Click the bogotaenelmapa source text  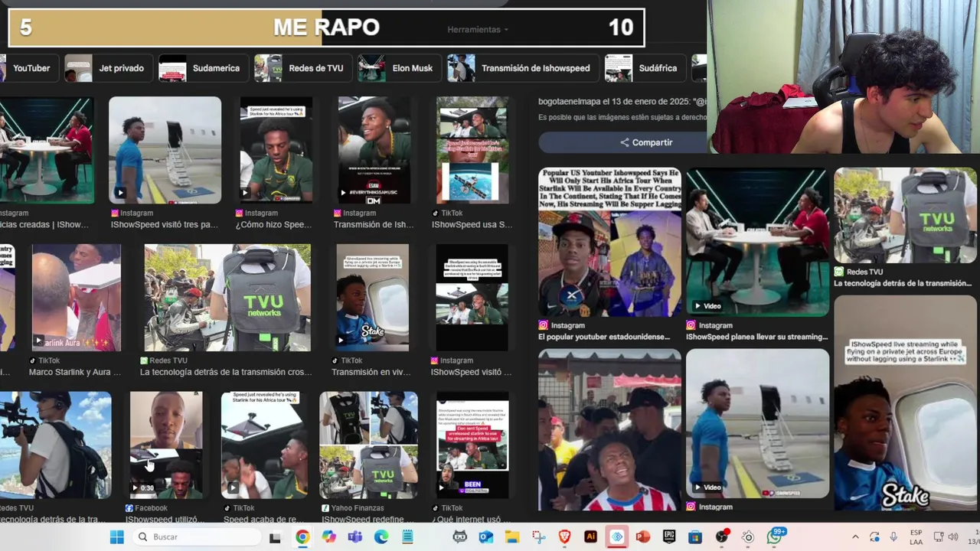click(x=622, y=101)
